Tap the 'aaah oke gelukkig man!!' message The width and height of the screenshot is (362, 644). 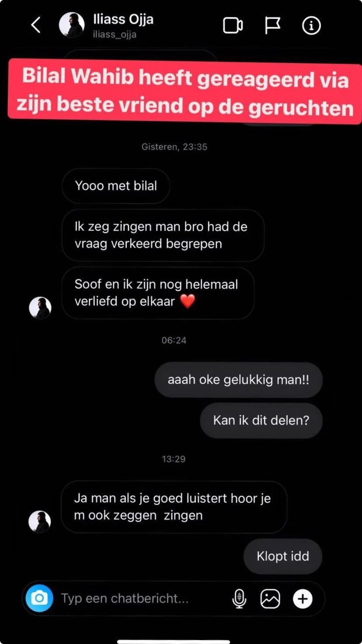238,380
